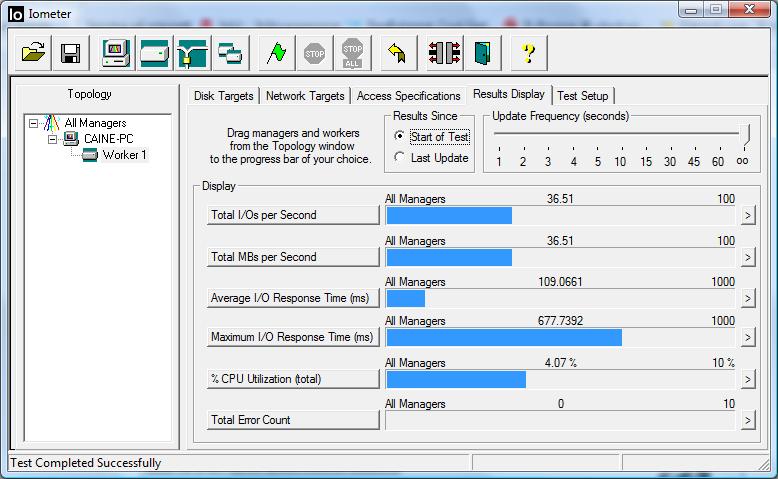The width and height of the screenshot is (778, 479).
Task: Click Average I/O Response Time (ms) button
Action: click(293, 298)
